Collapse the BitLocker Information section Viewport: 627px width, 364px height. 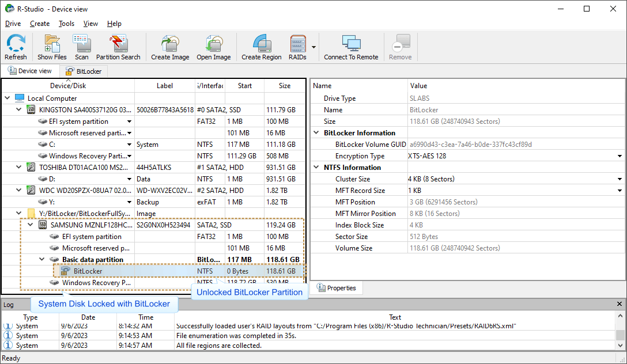[316, 132]
